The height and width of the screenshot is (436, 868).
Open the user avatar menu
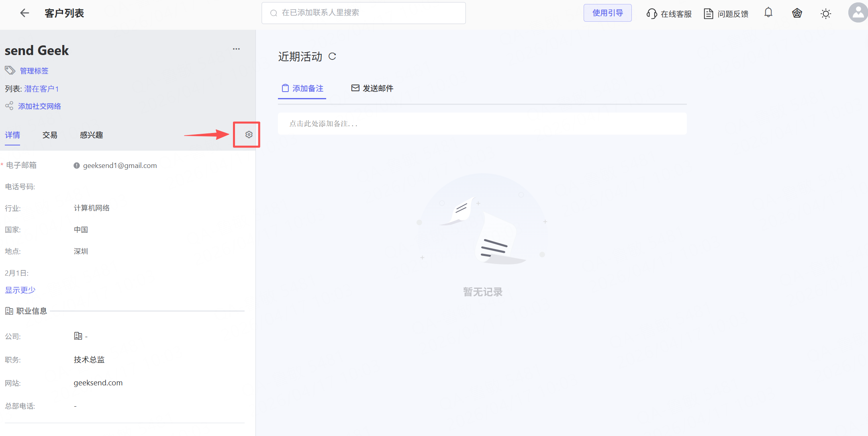click(x=858, y=13)
